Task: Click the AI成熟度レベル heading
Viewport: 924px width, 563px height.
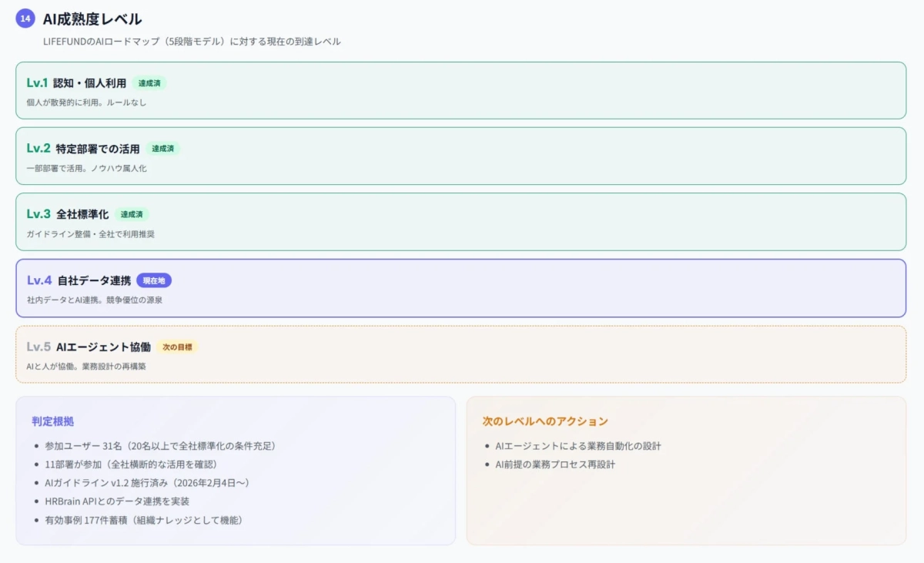Action: coord(92,18)
